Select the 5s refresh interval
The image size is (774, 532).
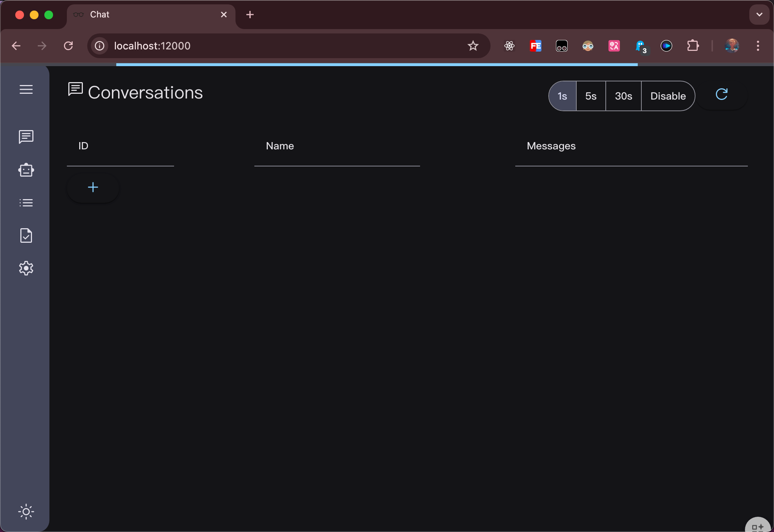(591, 96)
